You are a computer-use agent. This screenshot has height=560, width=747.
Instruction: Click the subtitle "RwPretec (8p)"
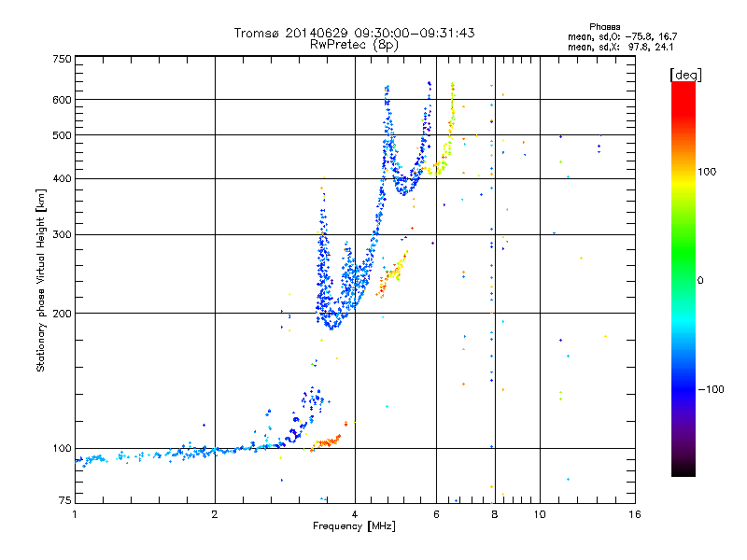354,45
